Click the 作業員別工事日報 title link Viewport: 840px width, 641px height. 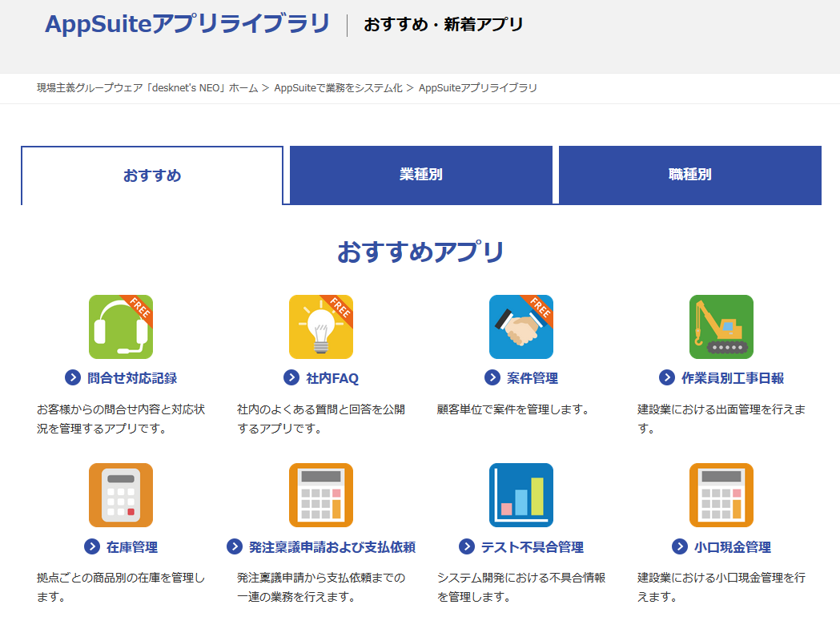coord(733,378)
